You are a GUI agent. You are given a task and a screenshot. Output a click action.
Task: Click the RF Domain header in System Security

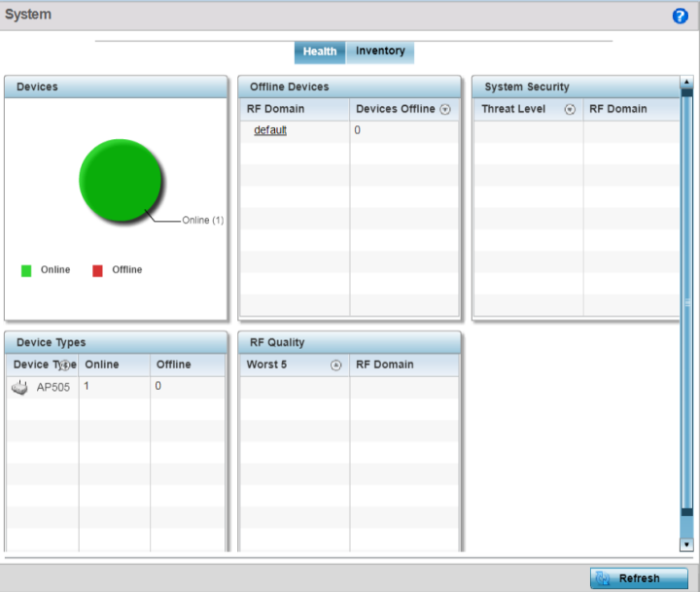pos(618,109)
